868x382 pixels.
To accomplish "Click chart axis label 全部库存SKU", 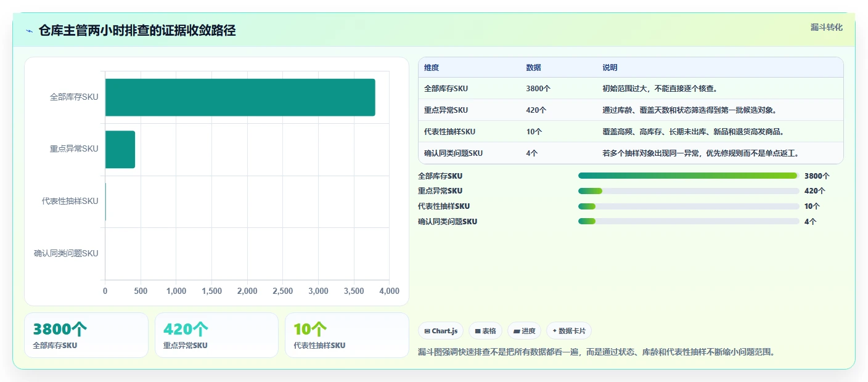I will pyautogui.click(x=74, y=97).
